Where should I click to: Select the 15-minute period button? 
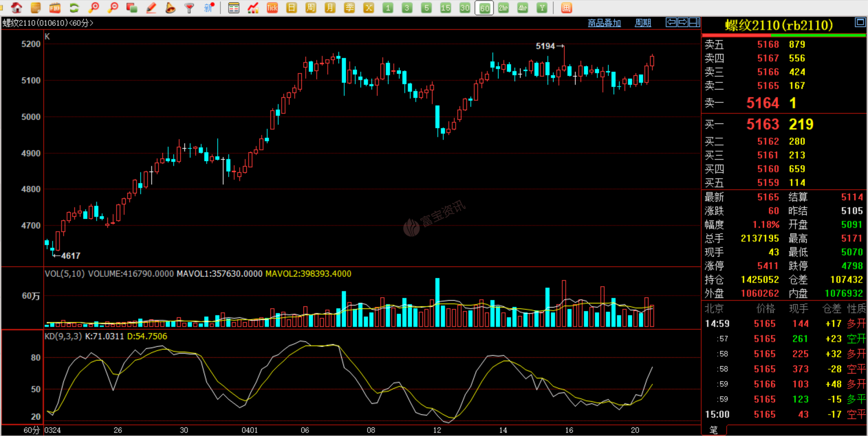(x=446, y=8)
